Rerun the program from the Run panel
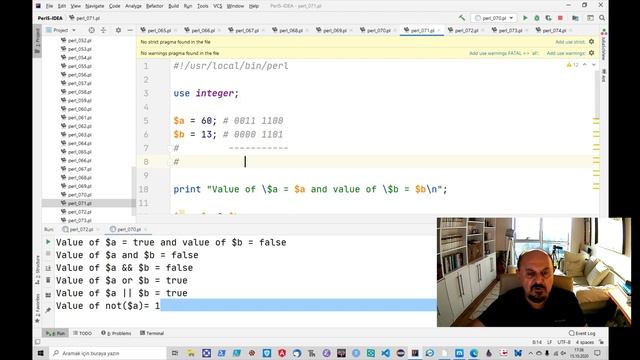This screenshot has height=360, width=640. (48, 242)
